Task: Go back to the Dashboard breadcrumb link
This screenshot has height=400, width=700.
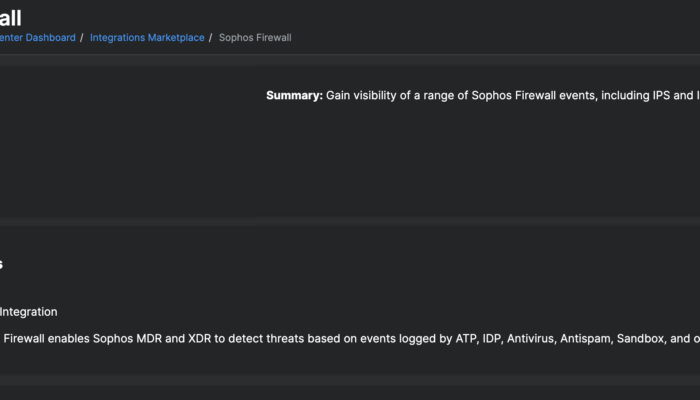Action: 38,37
